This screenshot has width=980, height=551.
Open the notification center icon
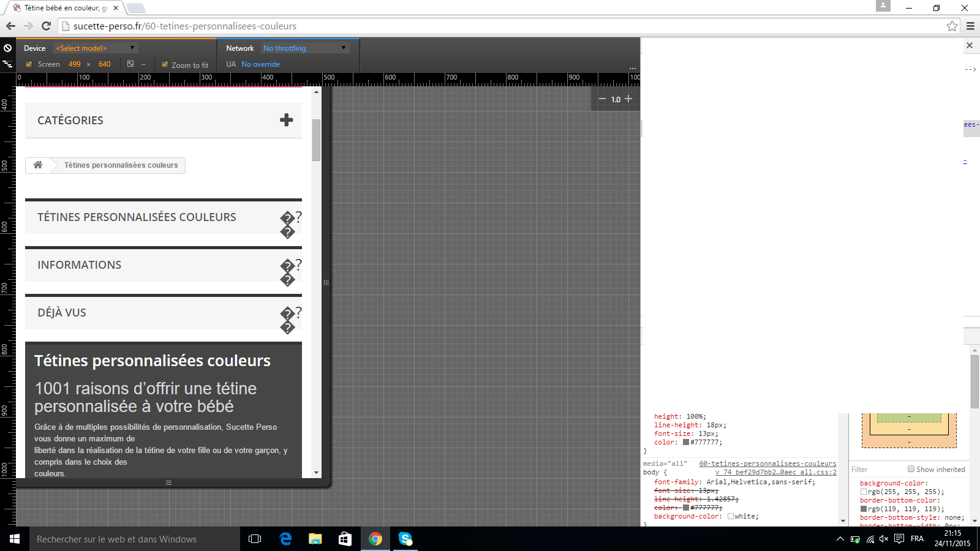tap(899, 539)
